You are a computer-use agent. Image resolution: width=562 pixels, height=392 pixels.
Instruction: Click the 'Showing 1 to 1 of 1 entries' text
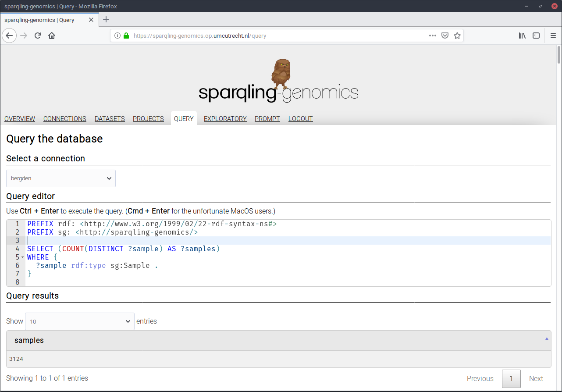click(x=47, y=378)
